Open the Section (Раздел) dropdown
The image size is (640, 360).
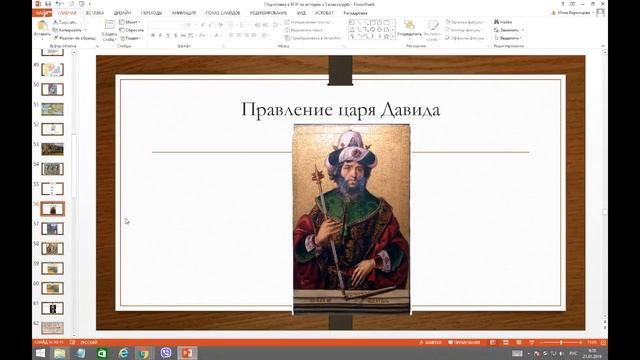(131, 38)
